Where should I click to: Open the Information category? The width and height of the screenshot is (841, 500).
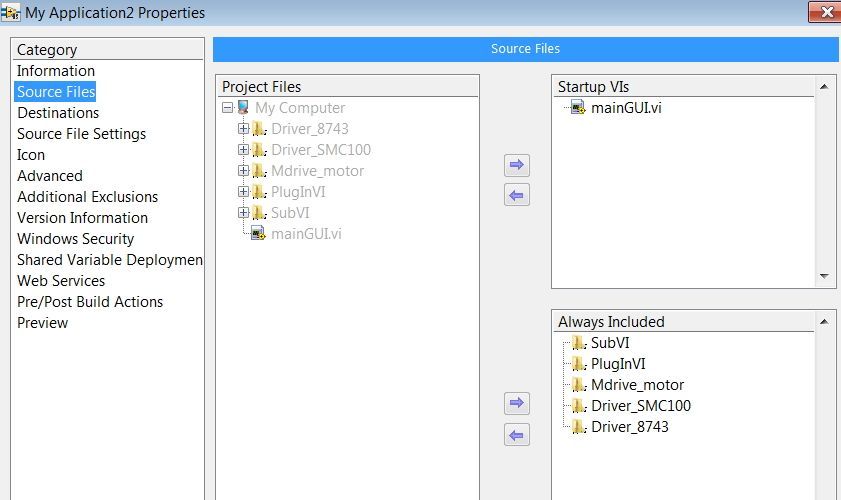click(56, 71)
